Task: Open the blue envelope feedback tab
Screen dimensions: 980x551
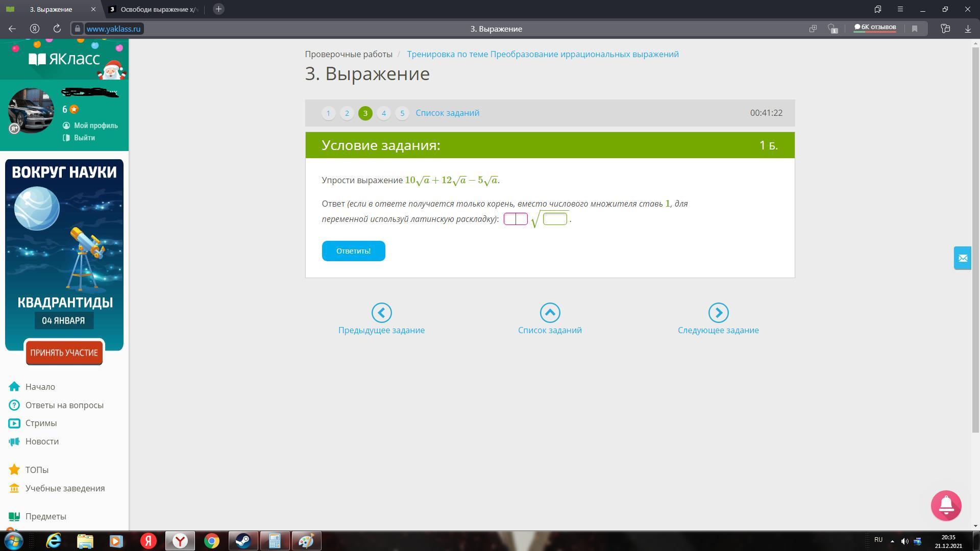Action: pyautogui.click(x=963, y=258)
